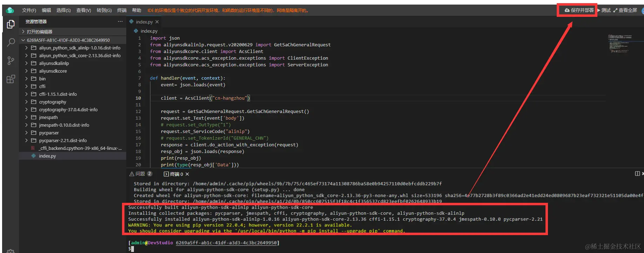Collapse the 6269A5FF-AB1C root folder

(x=73, y=40)
